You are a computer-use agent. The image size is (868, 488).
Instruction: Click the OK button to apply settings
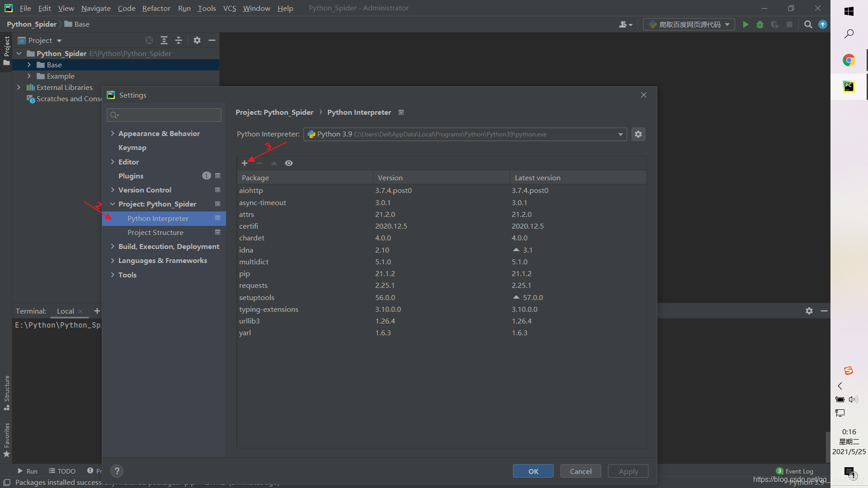533,471
